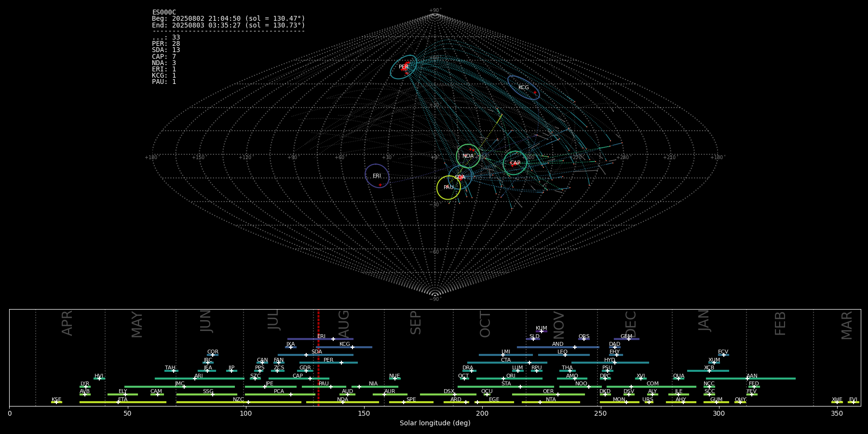Click the APR month label
This screenshot has width=868, height=434.
67,323
